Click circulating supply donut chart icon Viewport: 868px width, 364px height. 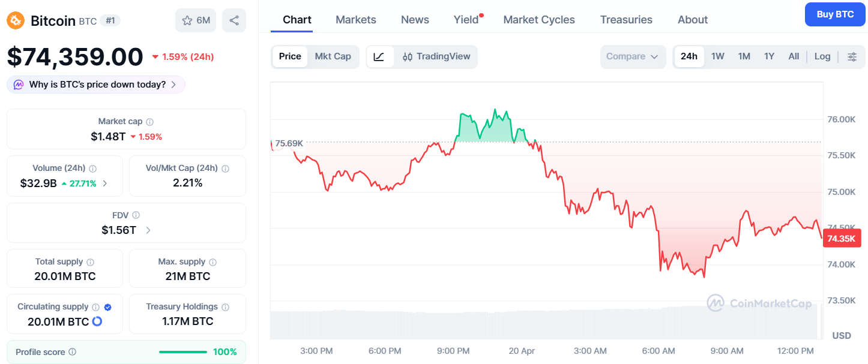click(97, 321)
